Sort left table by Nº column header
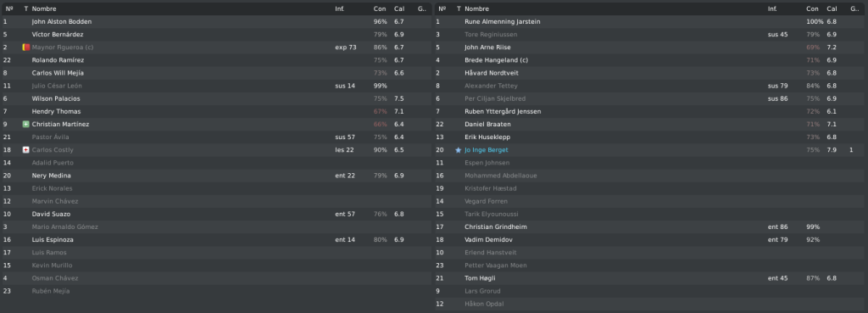The image size is (868, 313). [8, 8]
